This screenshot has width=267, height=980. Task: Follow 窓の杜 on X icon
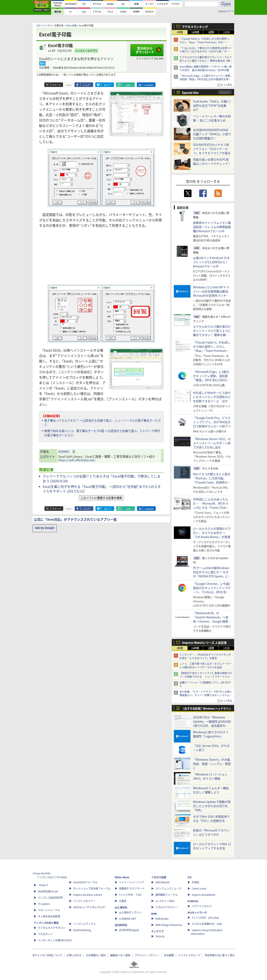[188, 193]
